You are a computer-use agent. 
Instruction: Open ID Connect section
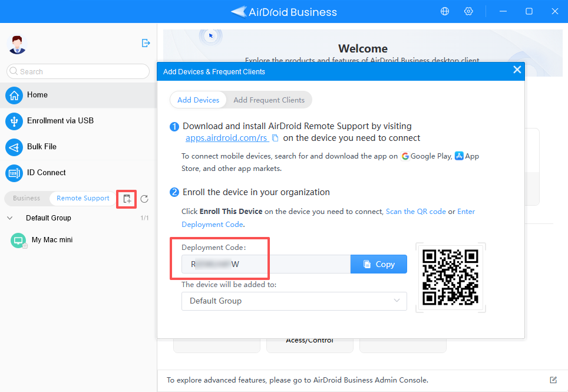pos(78,173)
